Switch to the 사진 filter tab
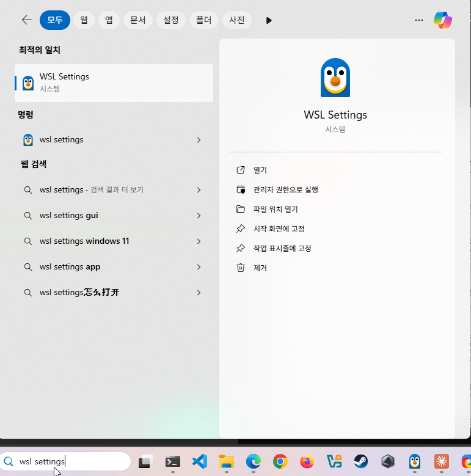471x476 pixels. pos(236,20)
